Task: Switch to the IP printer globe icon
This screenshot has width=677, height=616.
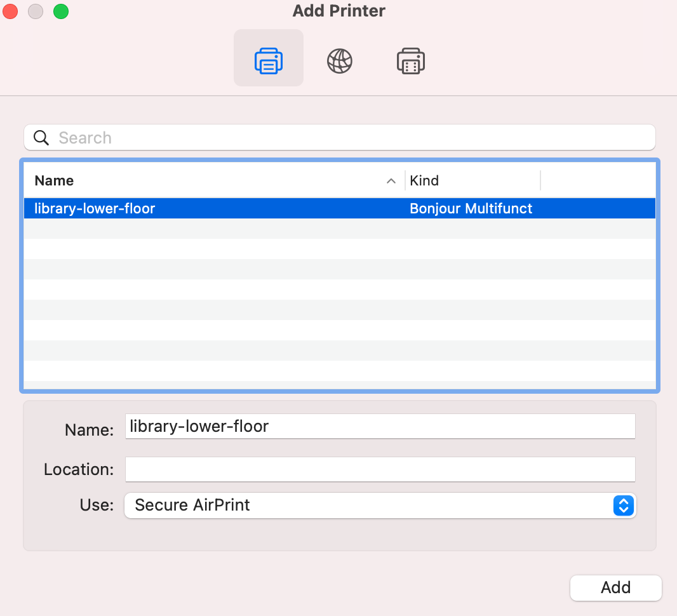Action: (x=339, y=61)
